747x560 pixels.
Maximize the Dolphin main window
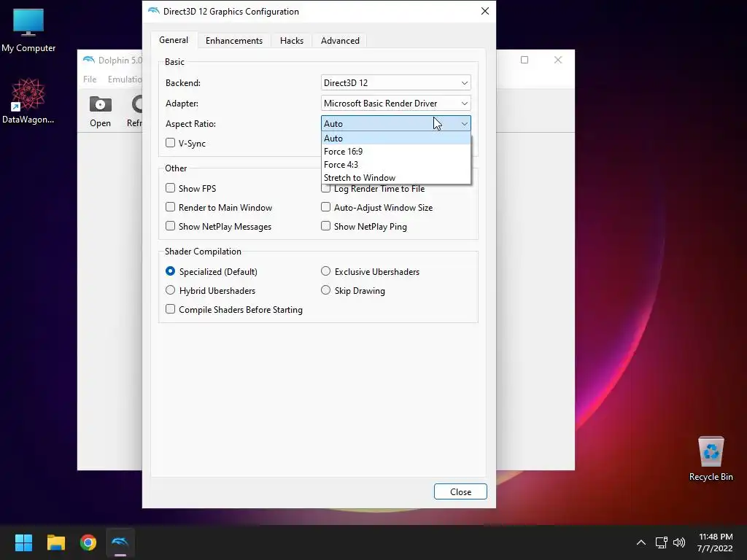coord(525,60)
